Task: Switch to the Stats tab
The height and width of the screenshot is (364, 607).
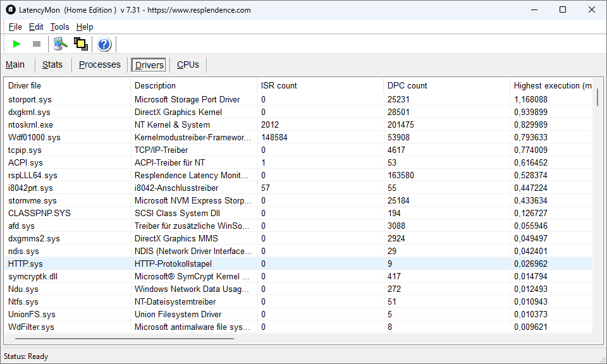Action: (52, 64)
